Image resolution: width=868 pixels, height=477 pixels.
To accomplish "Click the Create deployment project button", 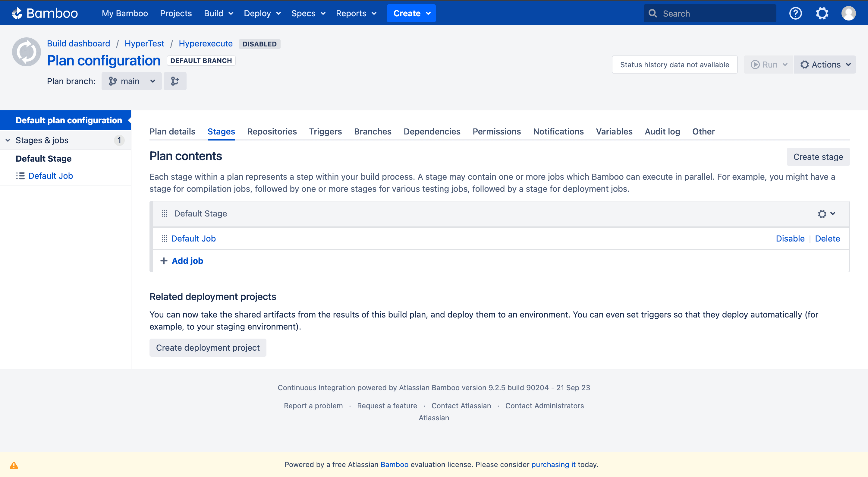I will point(208,348).
